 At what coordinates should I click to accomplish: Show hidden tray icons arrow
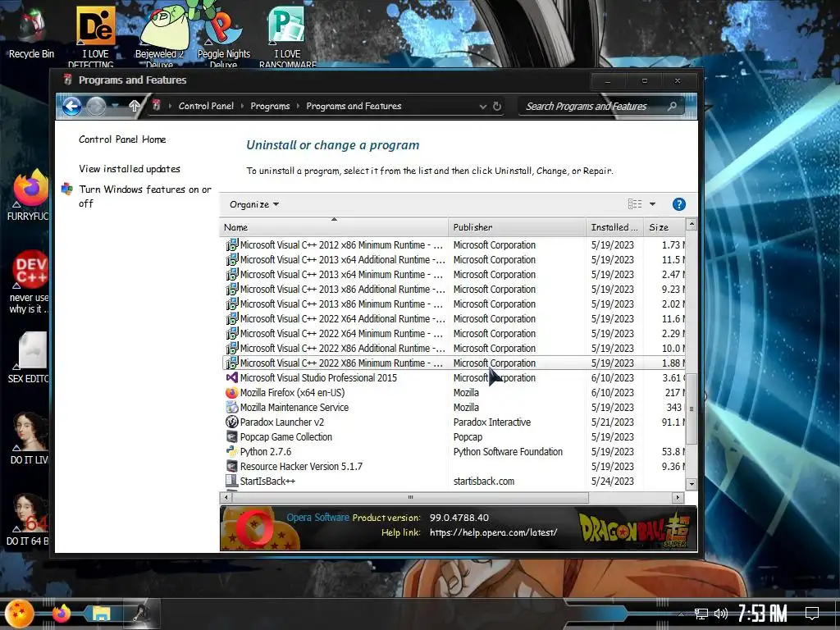(x=682, y=614)
